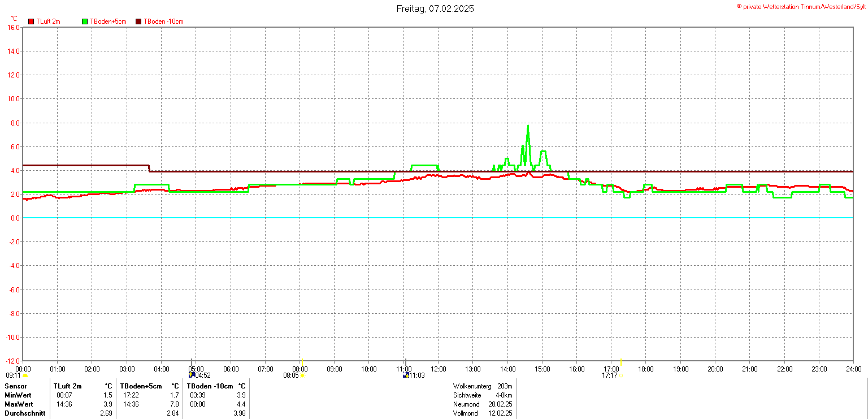This screenshot has width=868, height=419.
Task: Click the step drop in the TBoden -10cm line
Action: 149,168
